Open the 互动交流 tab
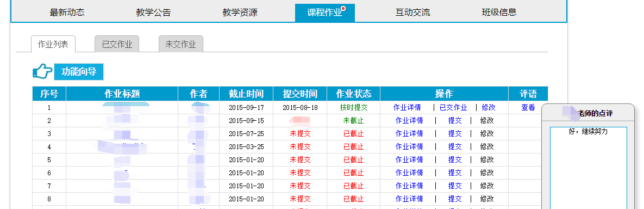 [413, 13]
